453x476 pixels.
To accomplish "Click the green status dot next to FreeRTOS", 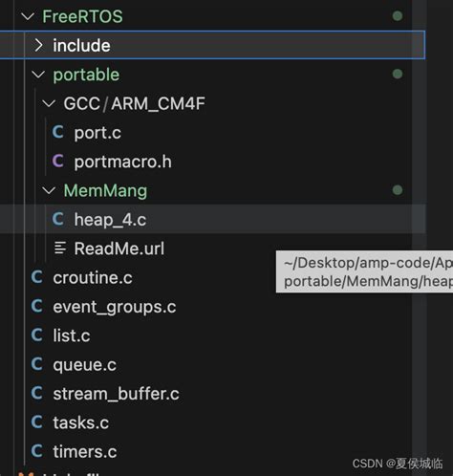I will tap(398, 16).
